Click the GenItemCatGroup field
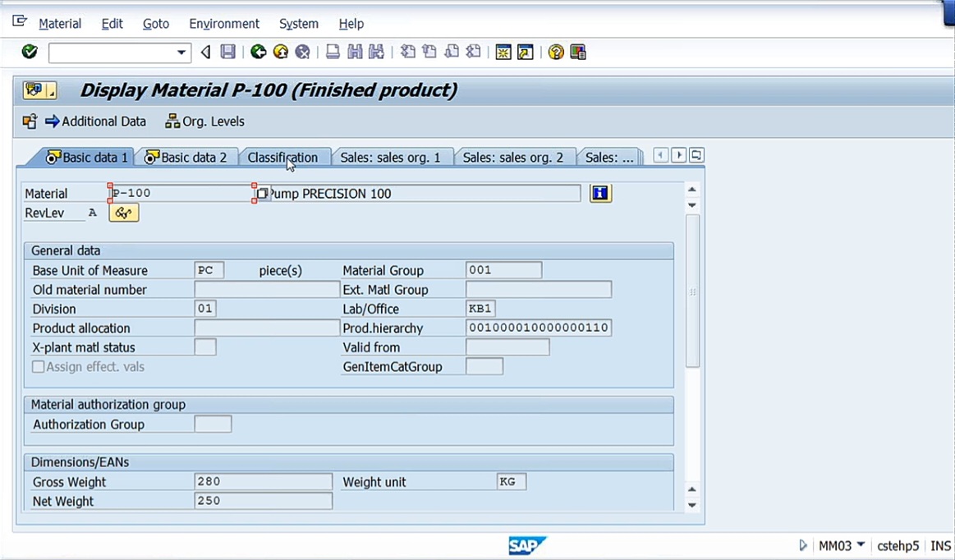Screen dimensions: 955x560 coord(484,367)
